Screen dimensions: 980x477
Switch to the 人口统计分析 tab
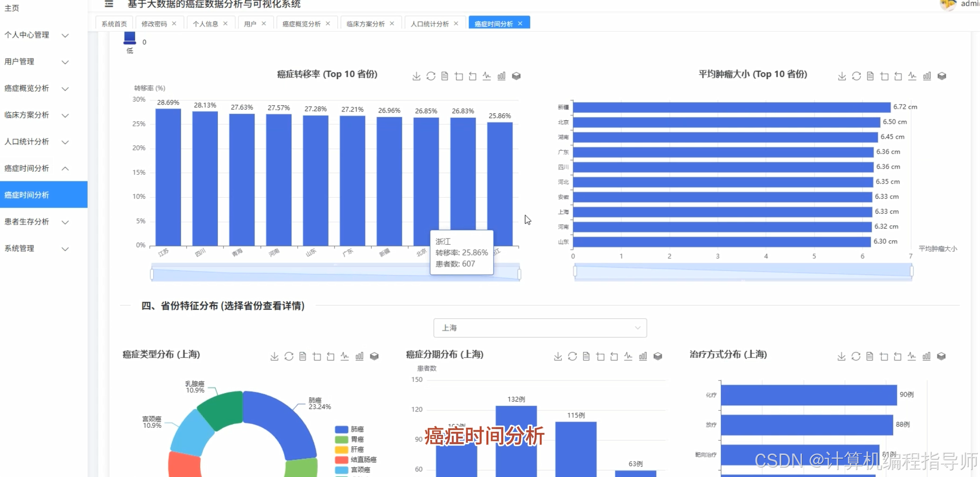coord(430,23)
